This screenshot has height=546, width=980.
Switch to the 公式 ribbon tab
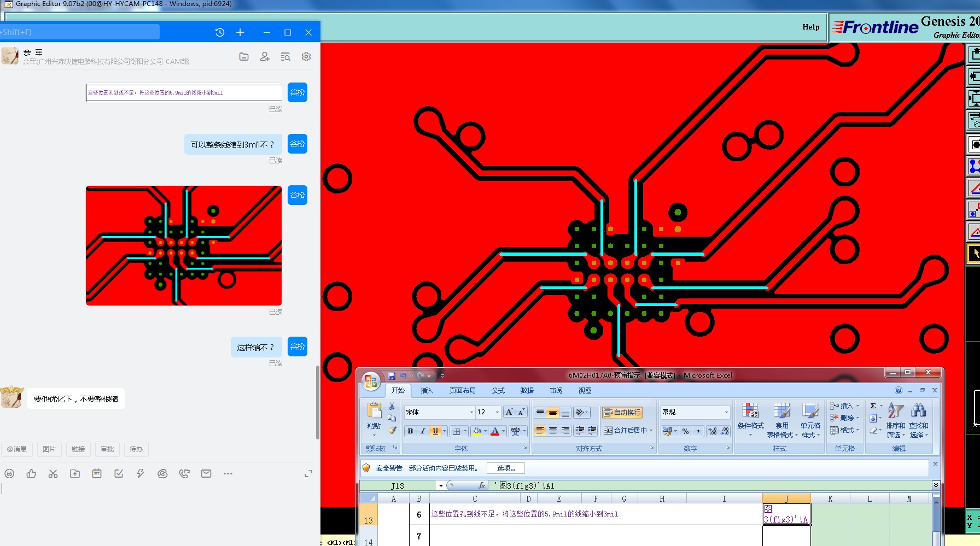click(x=498, y=391)
